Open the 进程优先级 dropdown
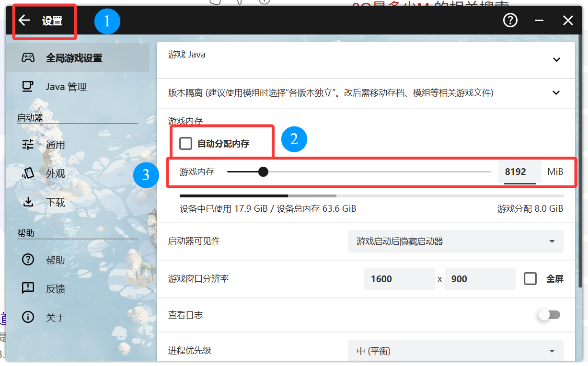Viewport: 588px width, 366px height. click(455, 351)
